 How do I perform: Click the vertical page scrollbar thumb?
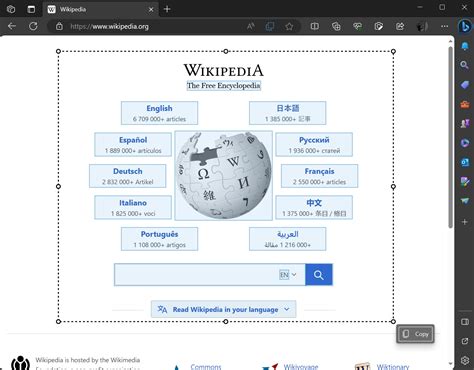[451, 137]
